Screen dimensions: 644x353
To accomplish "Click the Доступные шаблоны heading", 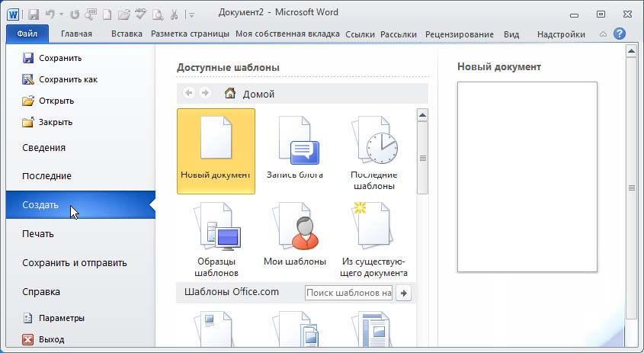I will (x=228, y=67).
